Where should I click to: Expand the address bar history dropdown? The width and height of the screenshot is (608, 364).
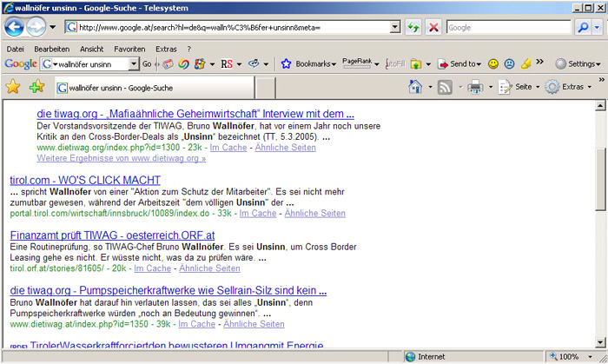pos(395,27)
